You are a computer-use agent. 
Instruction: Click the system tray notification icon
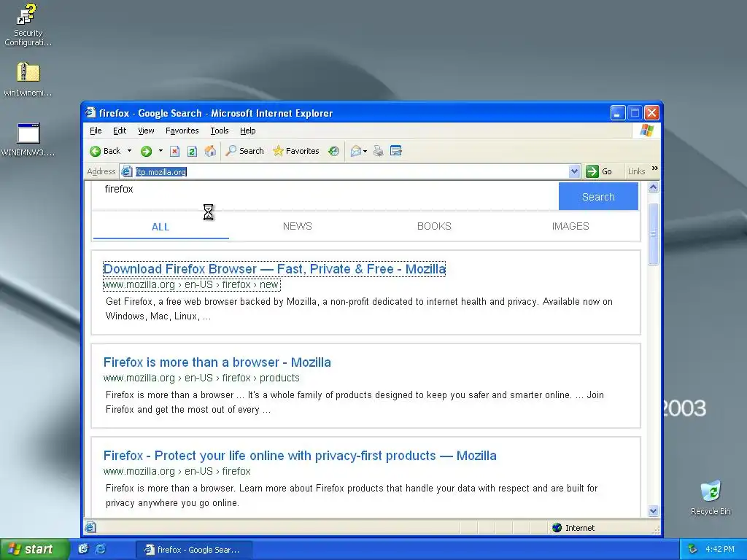(693, 549)
